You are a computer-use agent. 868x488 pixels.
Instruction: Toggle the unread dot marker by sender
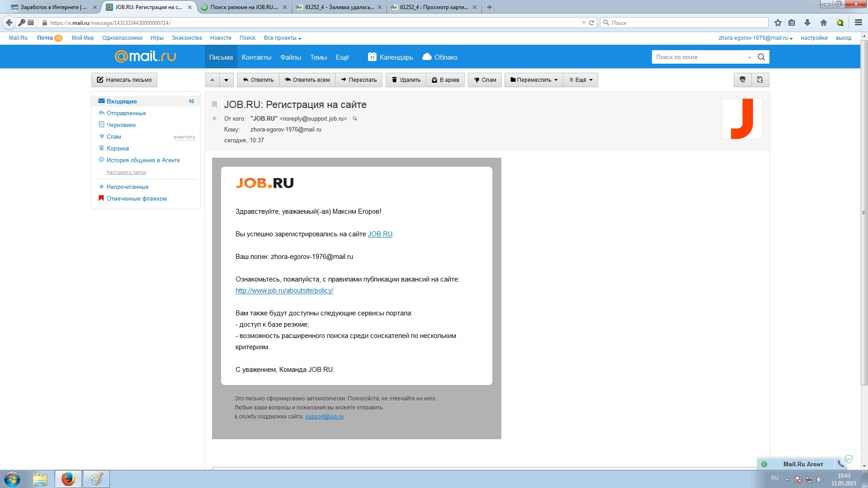215,119
